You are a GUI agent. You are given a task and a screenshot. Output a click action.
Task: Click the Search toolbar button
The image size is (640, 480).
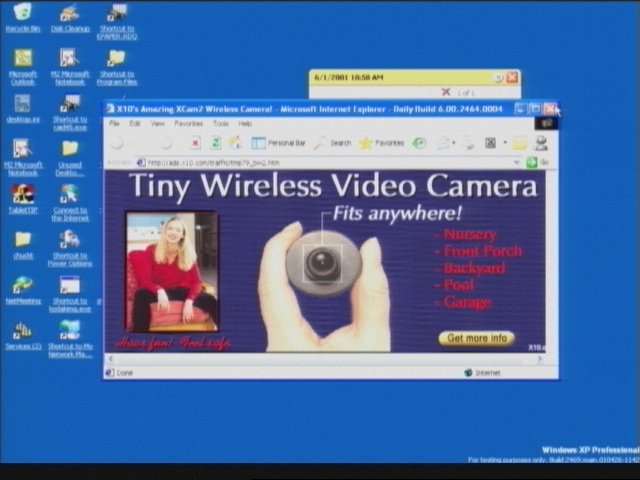point(333,143)
